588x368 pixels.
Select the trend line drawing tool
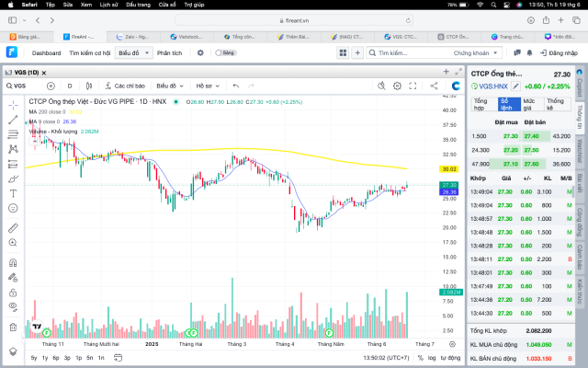click(x=13, y=120)
